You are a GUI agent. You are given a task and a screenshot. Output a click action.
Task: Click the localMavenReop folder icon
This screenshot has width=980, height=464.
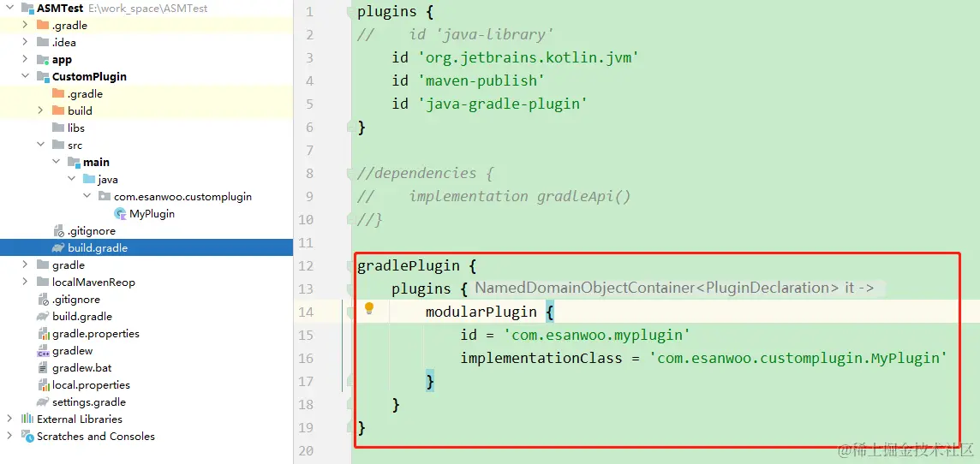coord(43,282)
